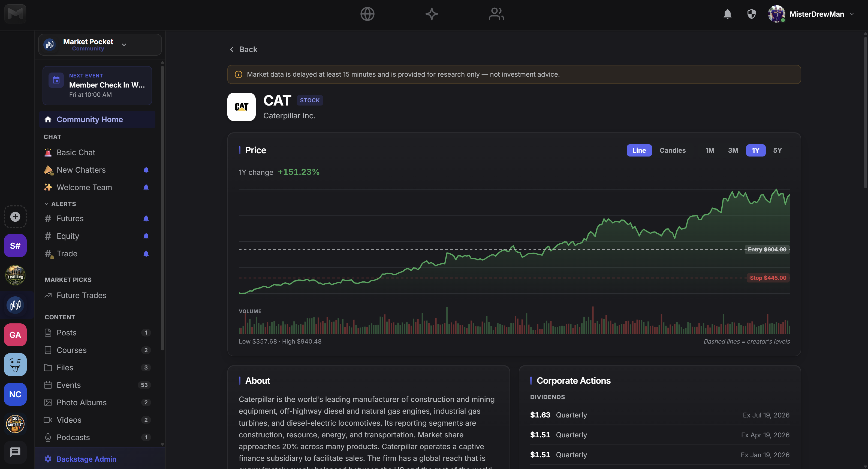Image resolution: width=868 pixels, height=469 pixels.
Task: Select the 3M chart range
Action: click(733, 150)
